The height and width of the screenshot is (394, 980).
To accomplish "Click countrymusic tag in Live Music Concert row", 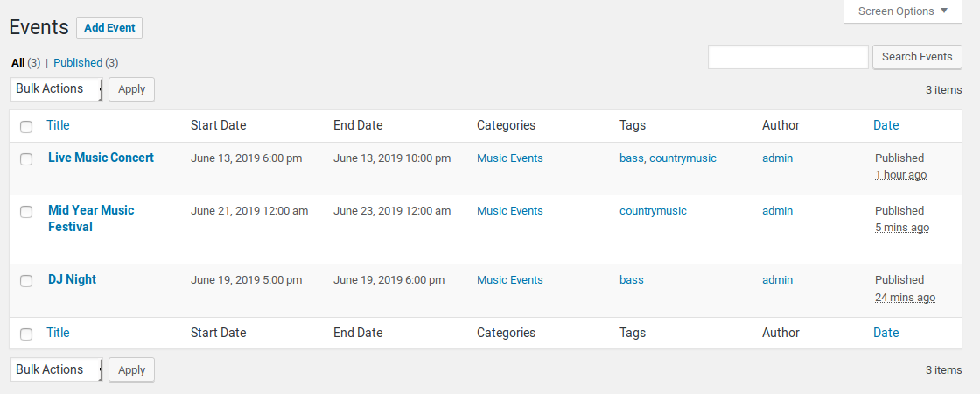I will [682, 158].
